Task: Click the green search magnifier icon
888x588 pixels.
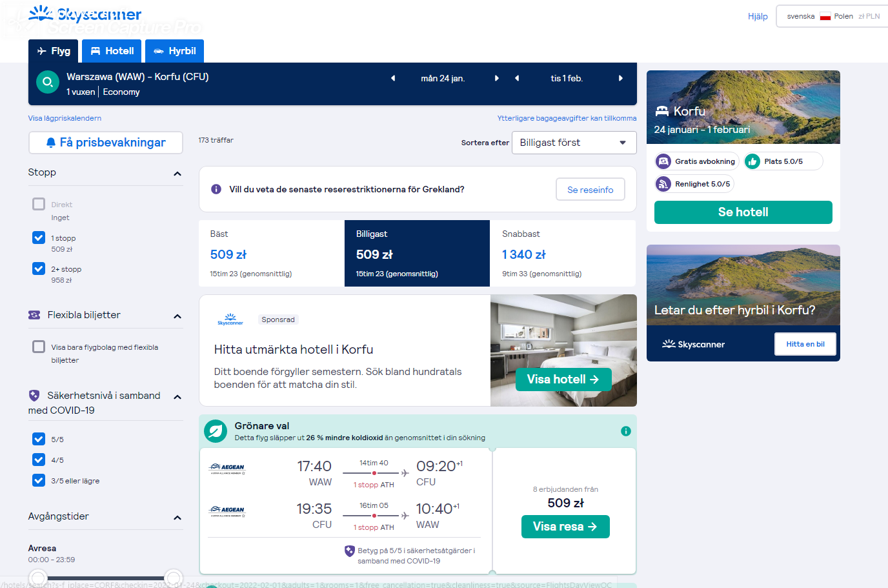Action: [48, 82]
